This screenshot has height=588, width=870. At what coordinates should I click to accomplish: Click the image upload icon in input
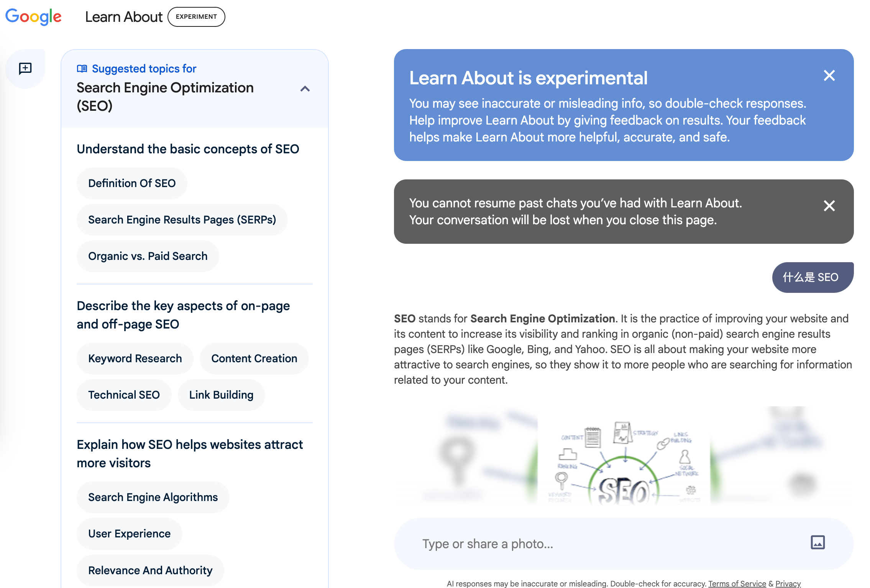click(817, 542)
